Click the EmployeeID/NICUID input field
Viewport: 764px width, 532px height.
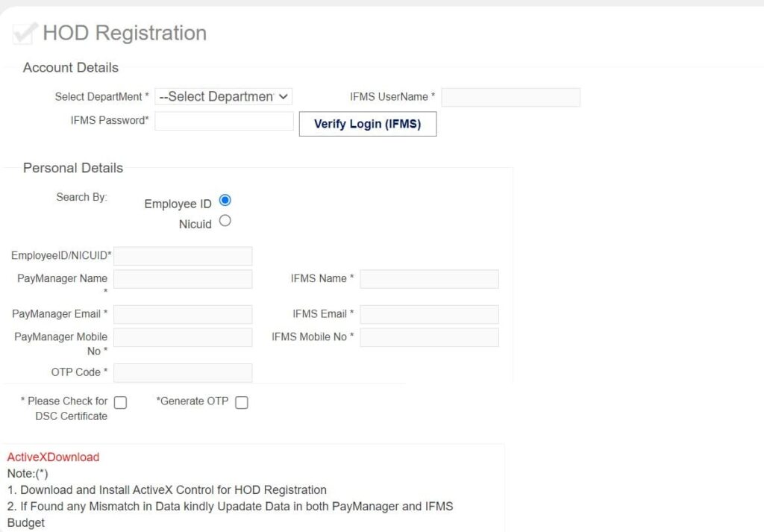[183, 256]
